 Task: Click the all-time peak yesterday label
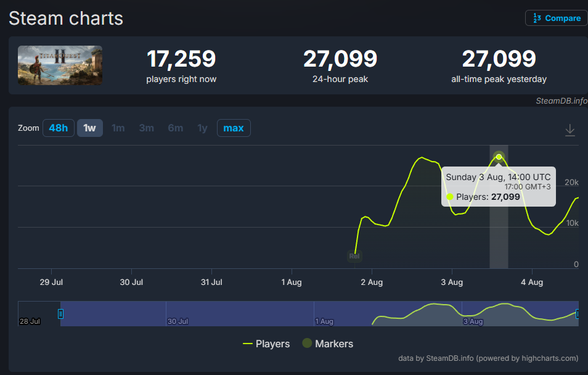499,79
